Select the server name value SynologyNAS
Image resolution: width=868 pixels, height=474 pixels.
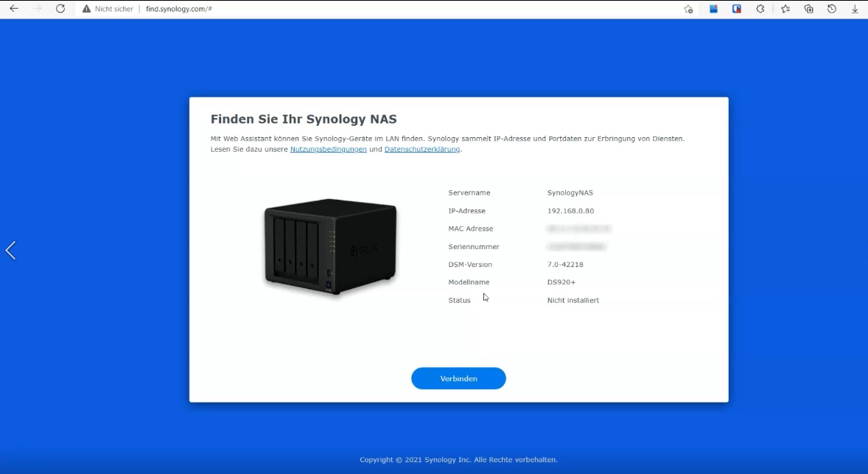pyautogui.click(x=570, y=192)
